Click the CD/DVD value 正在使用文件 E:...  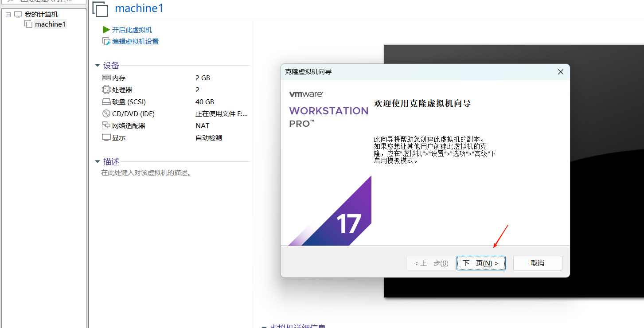click(x=222, y=113)
